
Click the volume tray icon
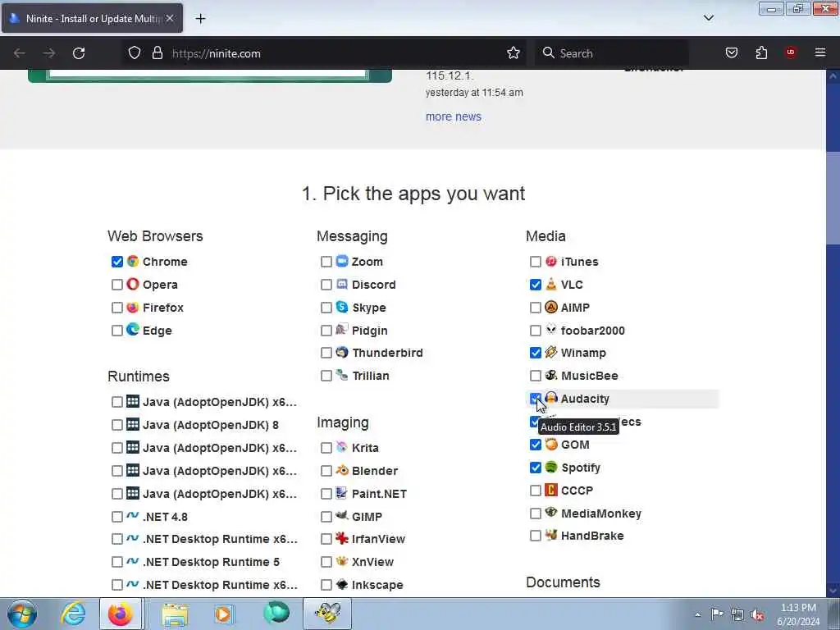[x=757, y=615]
